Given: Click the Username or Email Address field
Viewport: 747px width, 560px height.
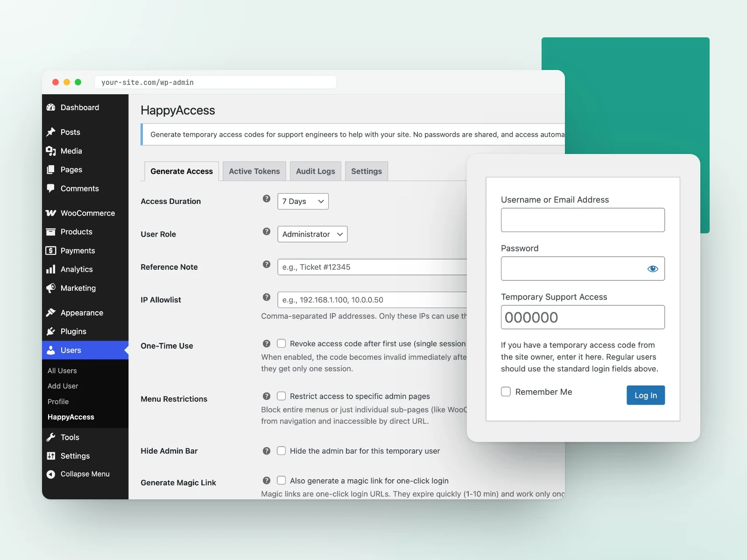Looking at the screenshot, I should point(583,220).
